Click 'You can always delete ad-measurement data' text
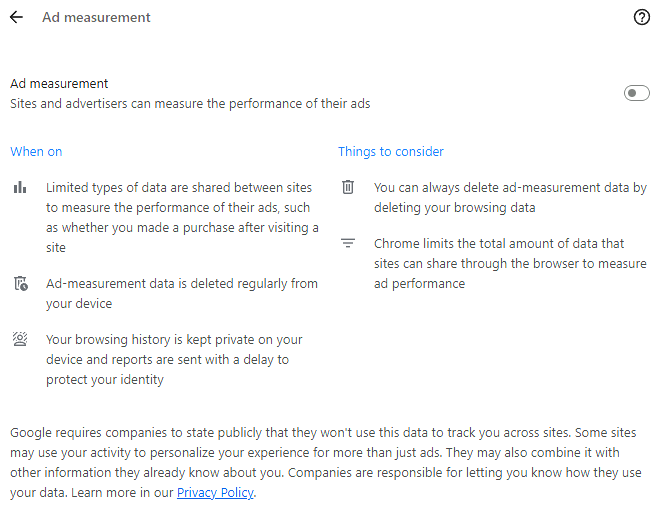The height and width of the screenshot is (509, 658). (x=510, y=197)
